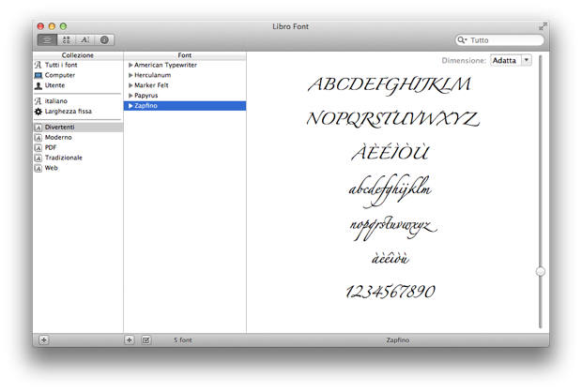Switch to sample preview view mode
The image size is (582, 392).
tap(47, 40)
